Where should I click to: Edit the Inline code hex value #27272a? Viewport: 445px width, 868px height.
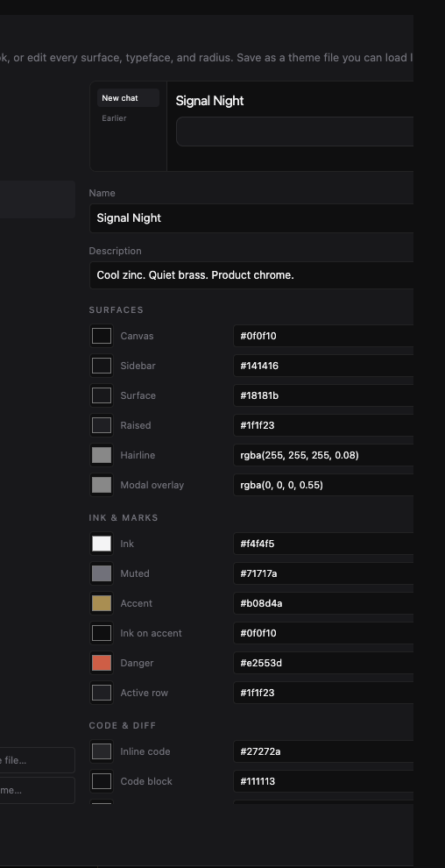click(x=323, y=751)
